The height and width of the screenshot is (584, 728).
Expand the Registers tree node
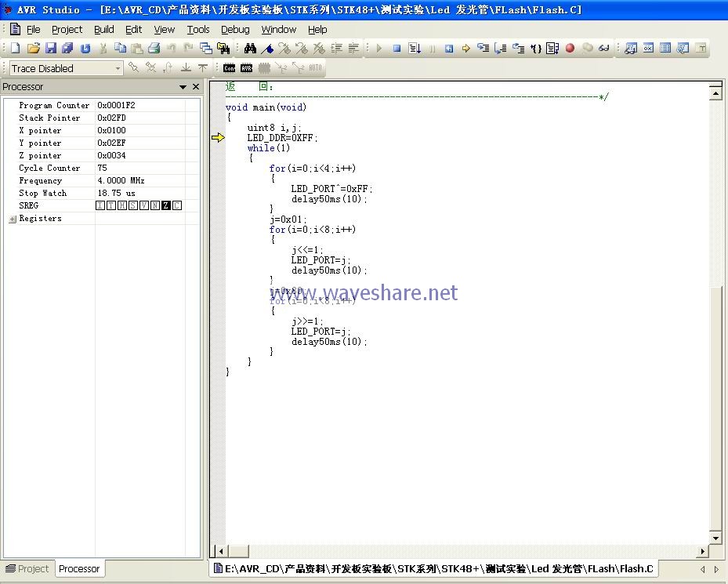(13, 219)
